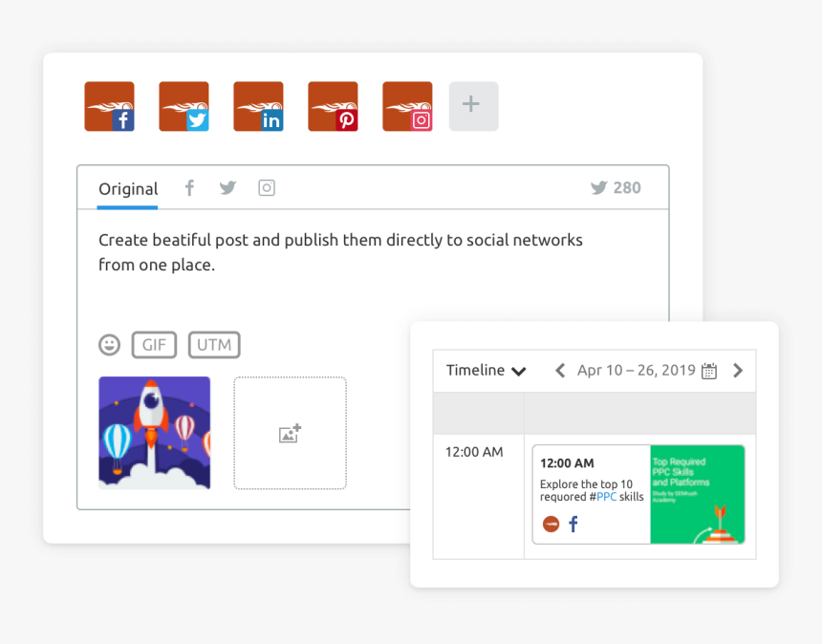The width and height of the screenshot is (822, 644).
Task: Select the Pinterest profile tile
Action: [333, 106]
